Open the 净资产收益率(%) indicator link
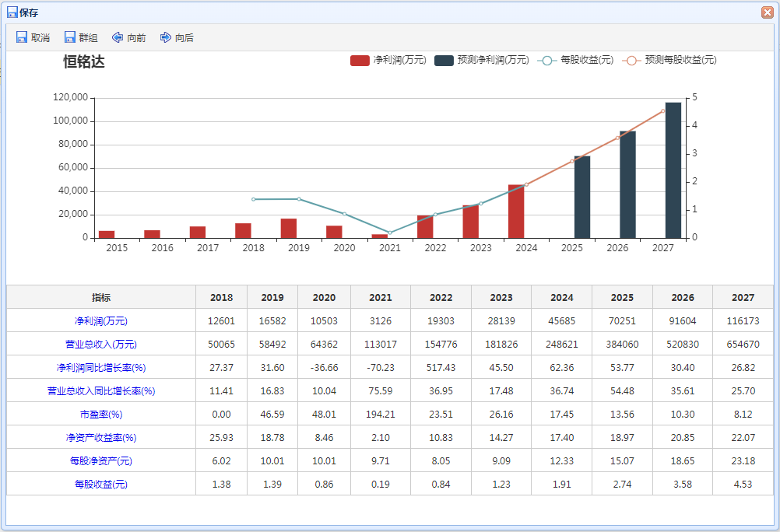 point(101,438)
